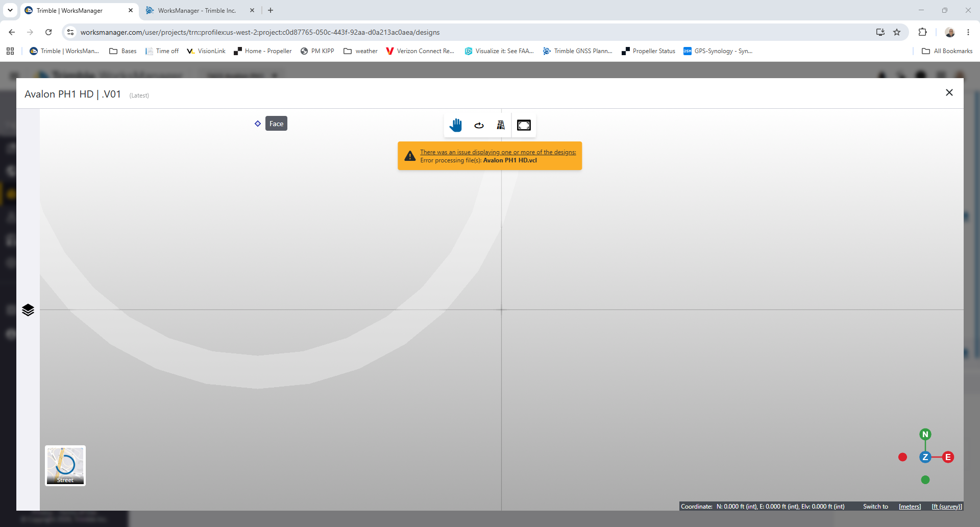This screenshot has width=980, height=527.
Task: Open the layers panel icon
Action: 28,310
